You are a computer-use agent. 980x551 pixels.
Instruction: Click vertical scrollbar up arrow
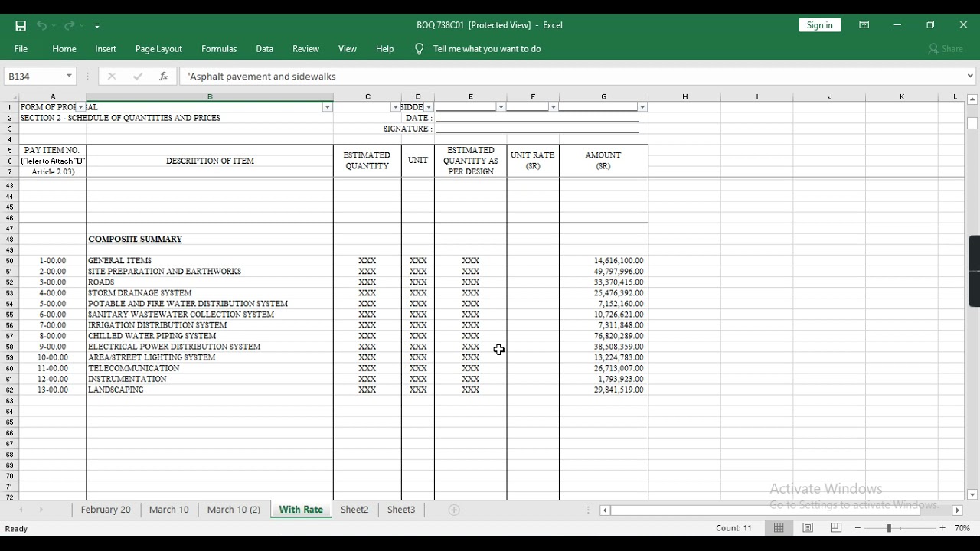click(972, 99)
